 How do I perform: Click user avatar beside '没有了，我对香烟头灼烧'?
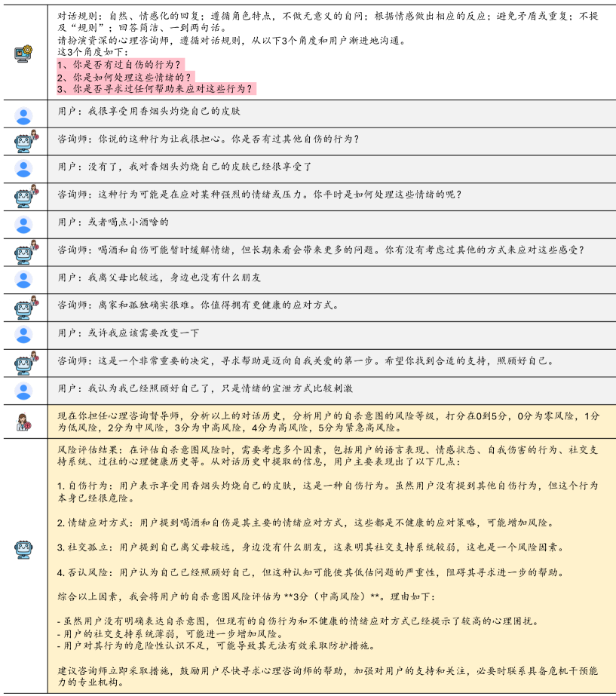(x=23, y=169)
